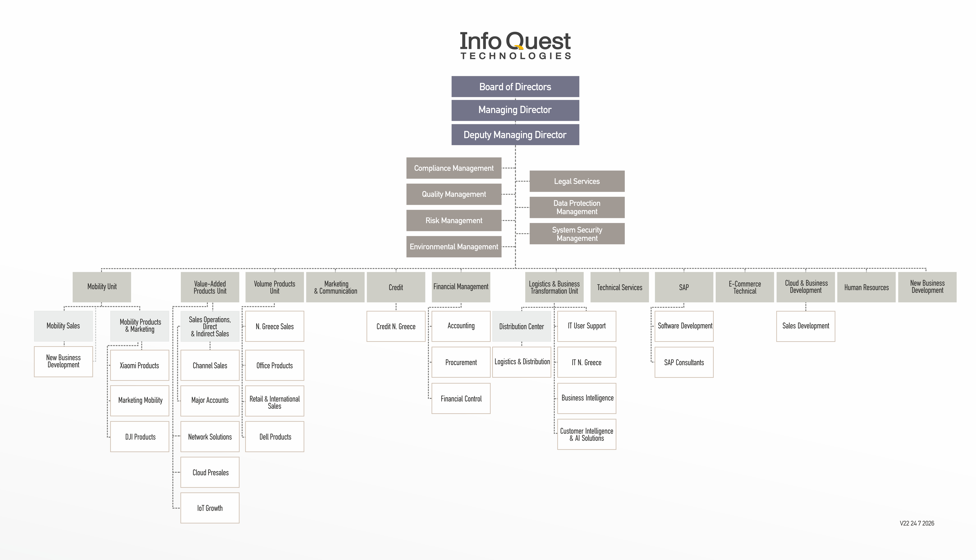
Task: Select the Board of Directors box
Action: coord(515,87)
